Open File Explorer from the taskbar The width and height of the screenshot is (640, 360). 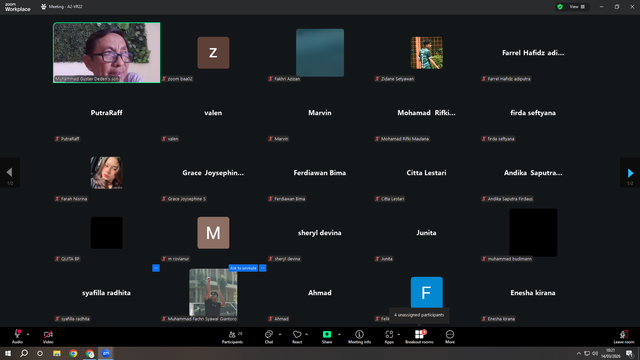click(x=57, y=353)
